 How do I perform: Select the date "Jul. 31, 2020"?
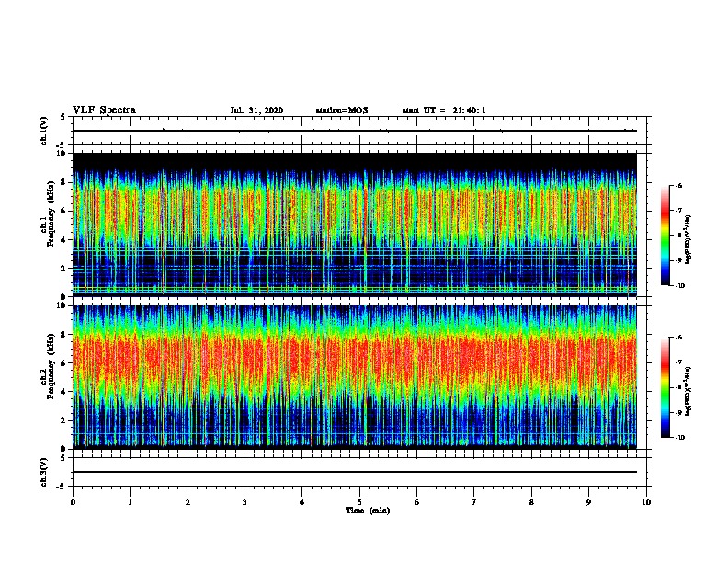pos(256,110)
